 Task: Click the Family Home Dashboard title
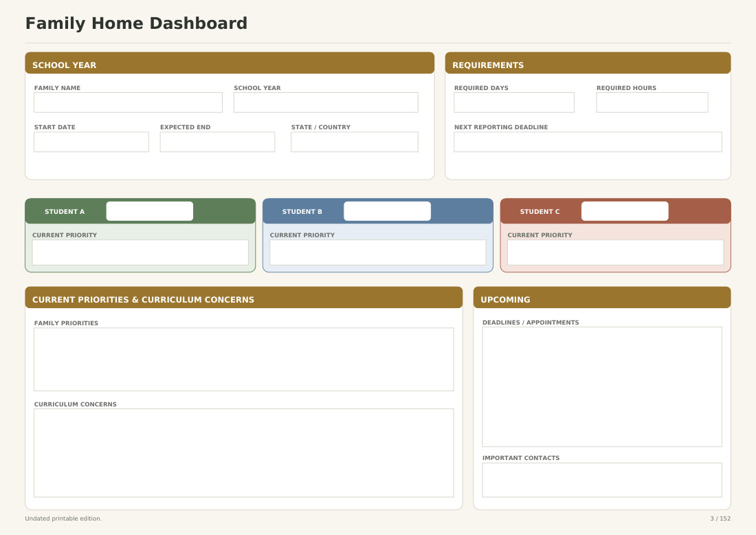pos(136,23)
